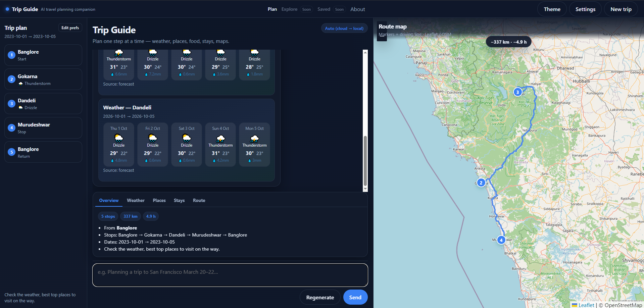Screen dimensions: 644x308
Task: Click the Regenerate button
Action: click(320, 297)
